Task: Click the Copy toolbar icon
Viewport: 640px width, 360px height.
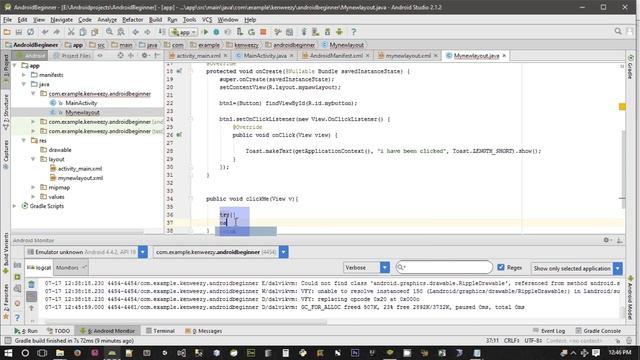Action: [x=83, y=32]
